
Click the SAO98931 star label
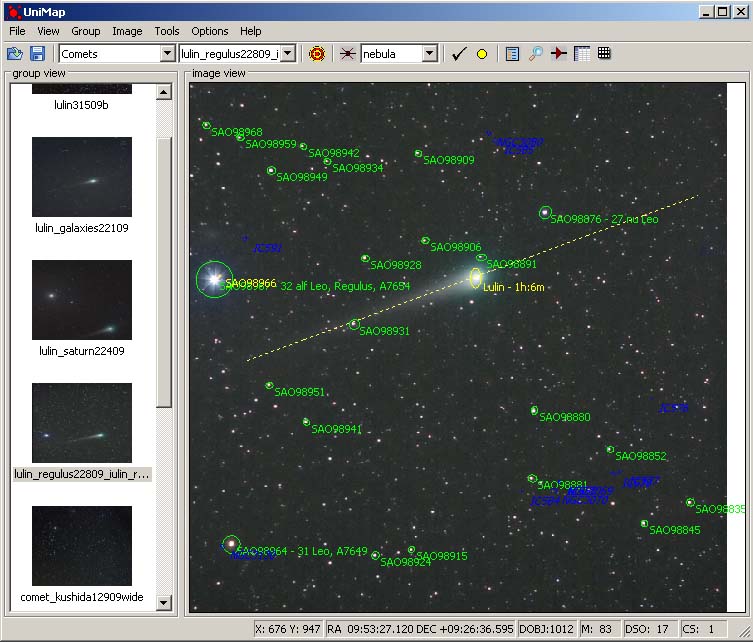[x=384, y=331]
